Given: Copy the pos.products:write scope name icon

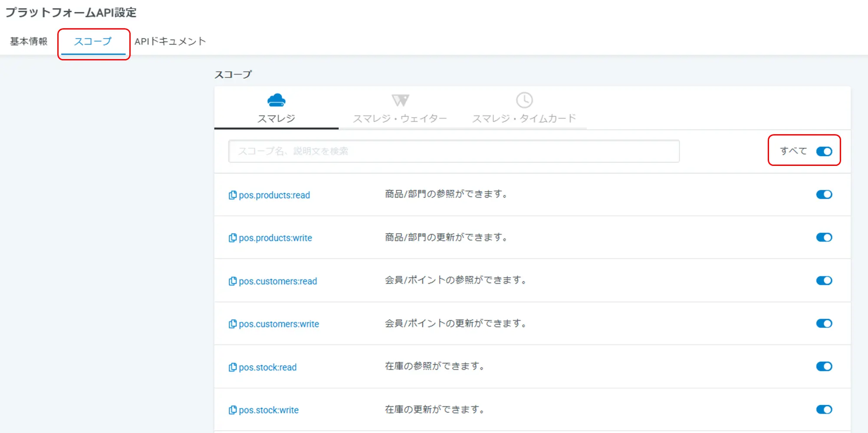Looking at the screenshot, I should 233,238.
